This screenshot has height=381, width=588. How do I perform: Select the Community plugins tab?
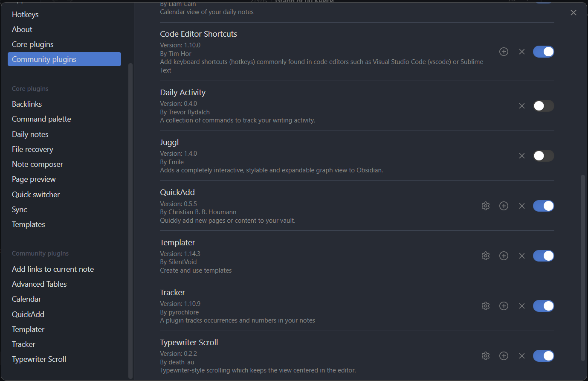tap(64, 59)
